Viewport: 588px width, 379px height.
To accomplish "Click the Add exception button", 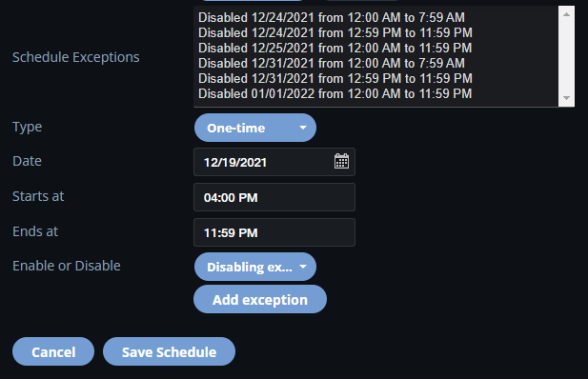I will point(260,300).
